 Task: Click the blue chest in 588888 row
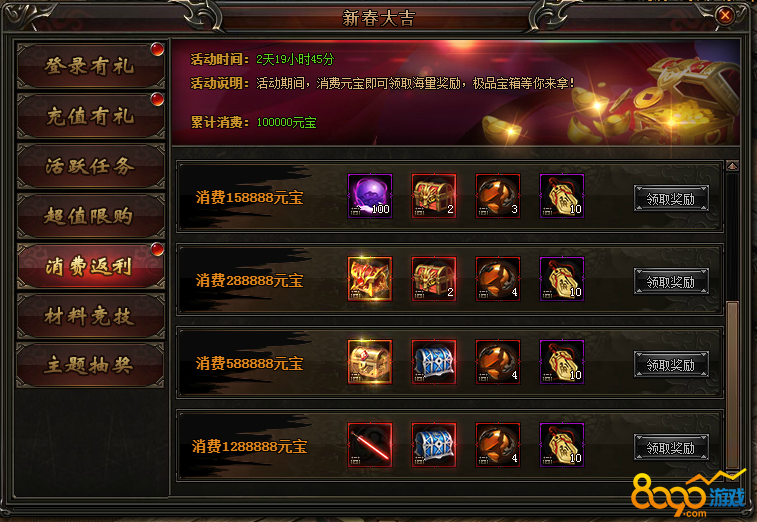click(434, 362)
